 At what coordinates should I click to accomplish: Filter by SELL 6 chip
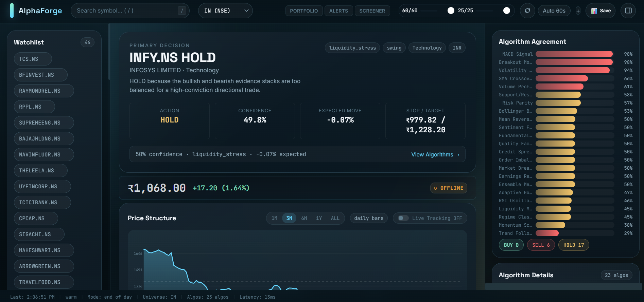click(x=541, y=245)
